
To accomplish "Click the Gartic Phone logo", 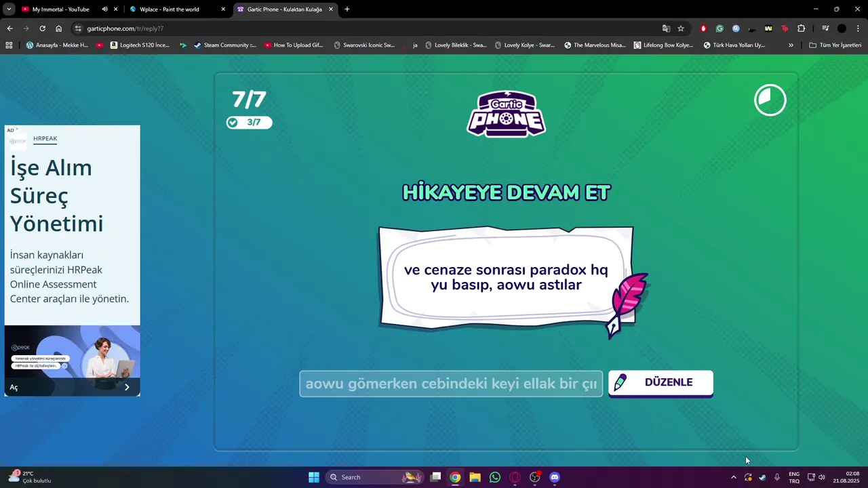I will pos(507,114).
